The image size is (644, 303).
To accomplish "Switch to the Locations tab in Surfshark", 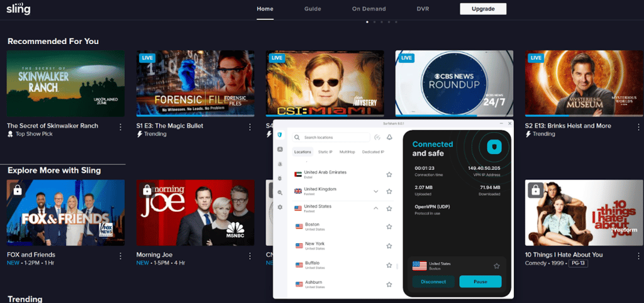I will click(303, 152).
